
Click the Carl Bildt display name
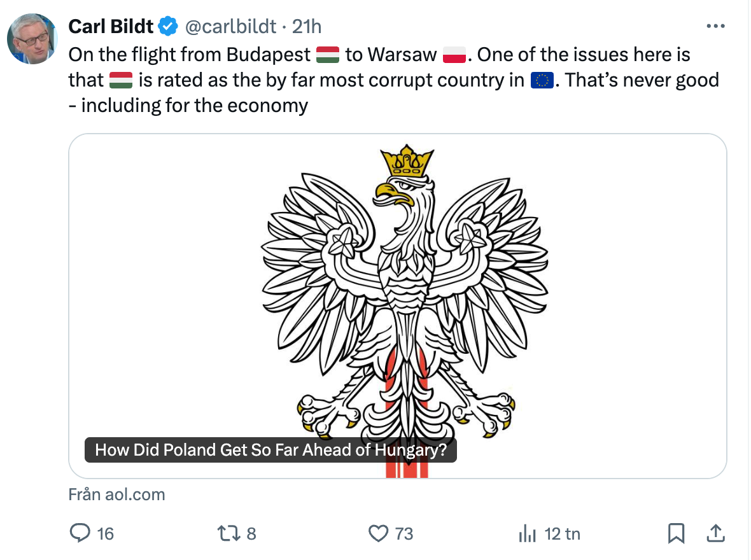pos(111,26)
